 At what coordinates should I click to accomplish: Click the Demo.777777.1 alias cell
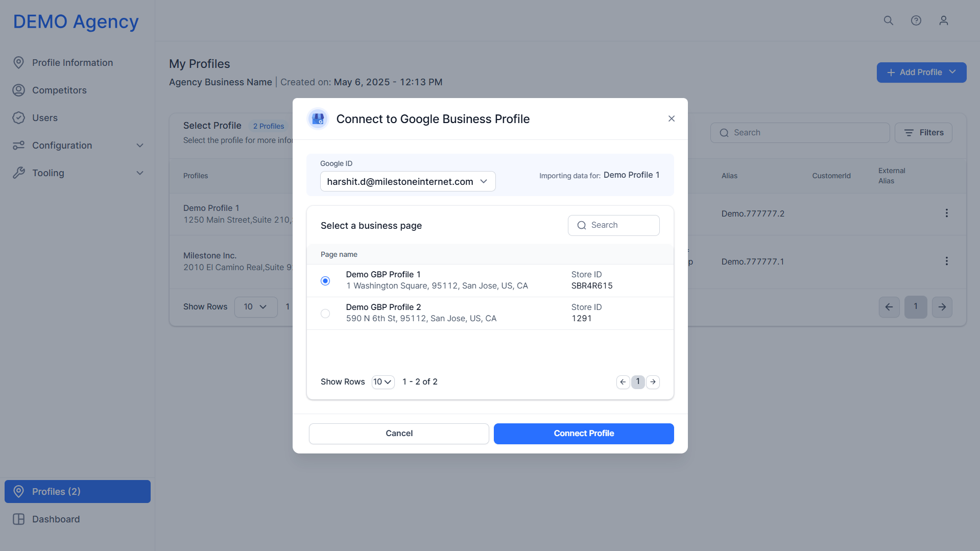pyautogui.click(x=753, y=261)
